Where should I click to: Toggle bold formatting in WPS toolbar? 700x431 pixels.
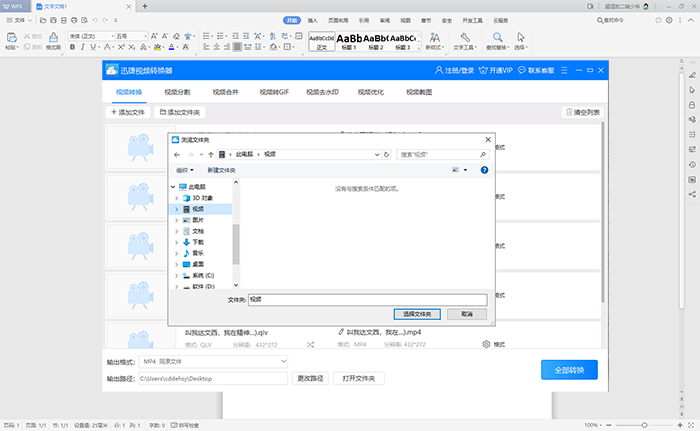[x=72, y=47]
